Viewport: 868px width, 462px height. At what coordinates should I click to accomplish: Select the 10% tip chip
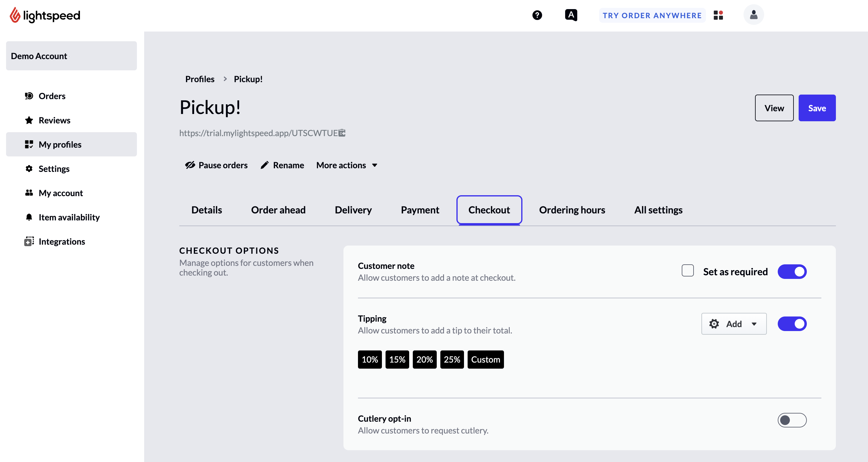369,360
